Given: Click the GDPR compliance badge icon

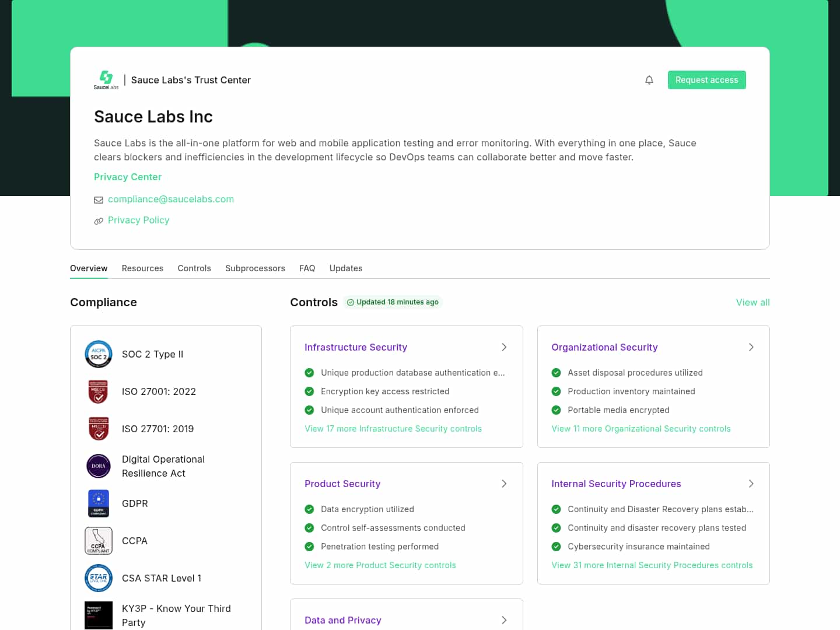Looking at the screenshot, I should coord(99,503).
